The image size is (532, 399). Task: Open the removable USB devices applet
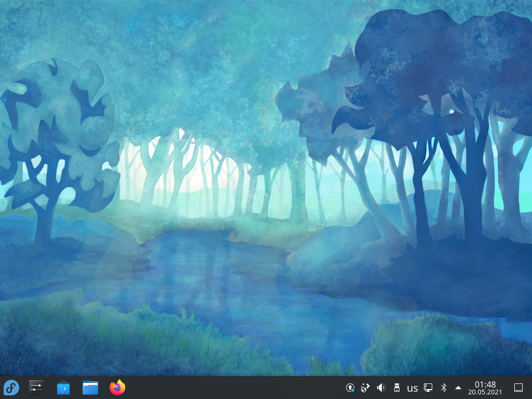(x=396, y=388)
